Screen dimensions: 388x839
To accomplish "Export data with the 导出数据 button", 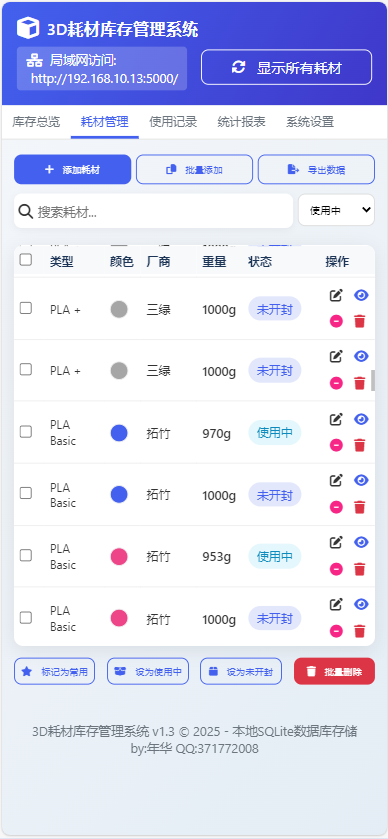I will [x=316, y=170].
